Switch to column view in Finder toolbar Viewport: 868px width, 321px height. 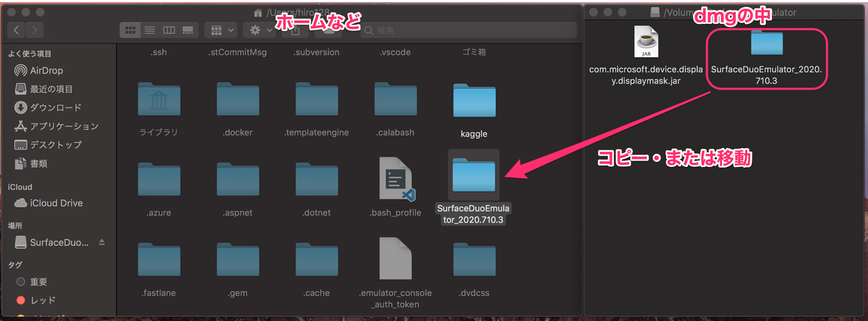[169, 30]
